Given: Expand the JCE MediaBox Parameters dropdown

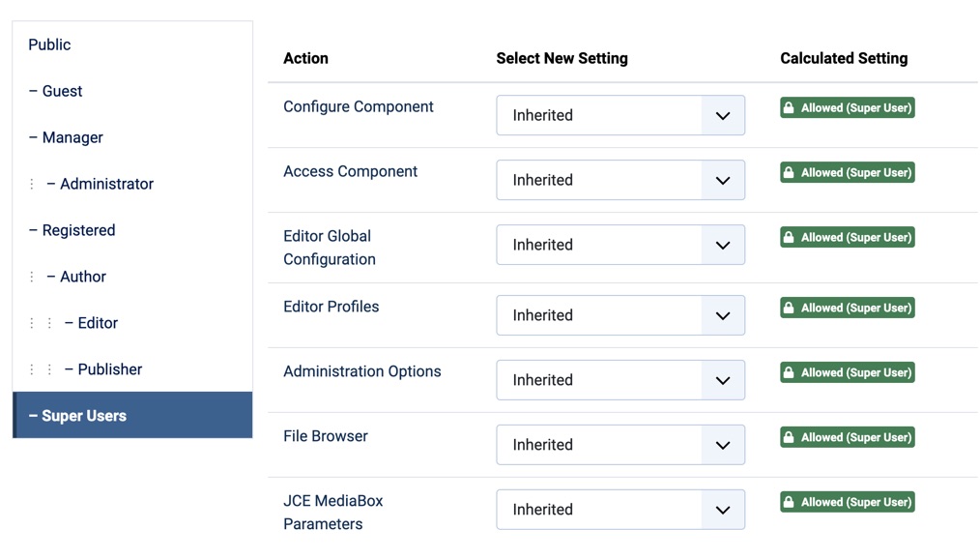Looking at the screenshot, I should tap(620, 510).
